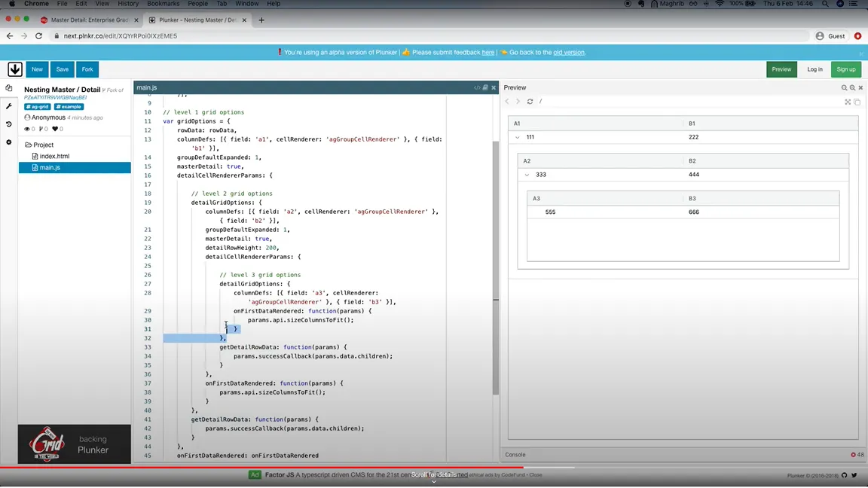This screenshot has height=488, width=868.
Task: Select index.html in the file tree
Action: 54,156
